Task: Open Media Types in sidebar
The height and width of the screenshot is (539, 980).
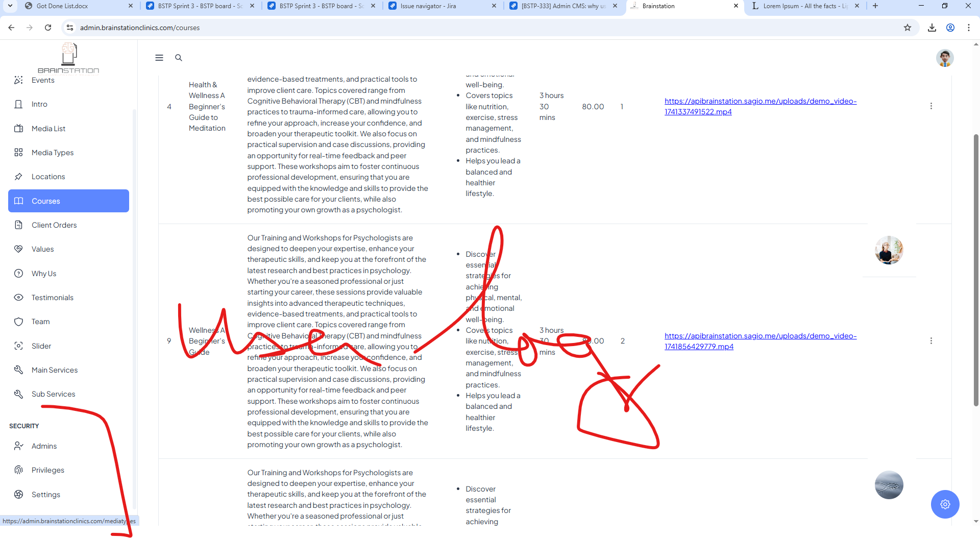Action: click(x=52, y=153)
